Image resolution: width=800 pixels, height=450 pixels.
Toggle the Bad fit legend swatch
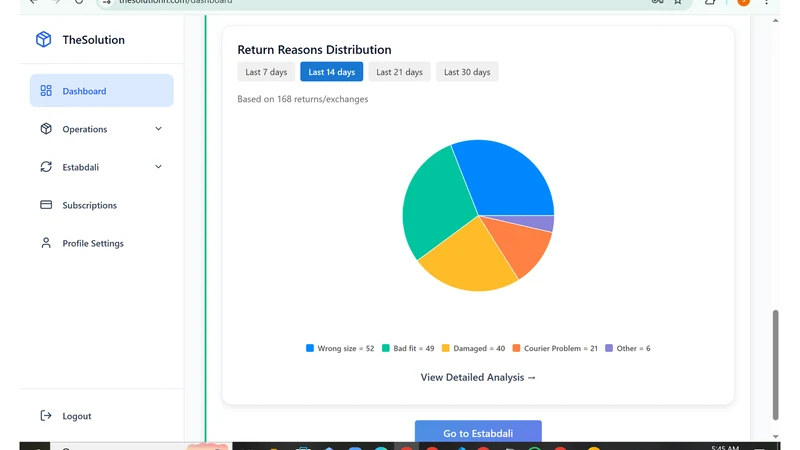[x=386, y=348]
